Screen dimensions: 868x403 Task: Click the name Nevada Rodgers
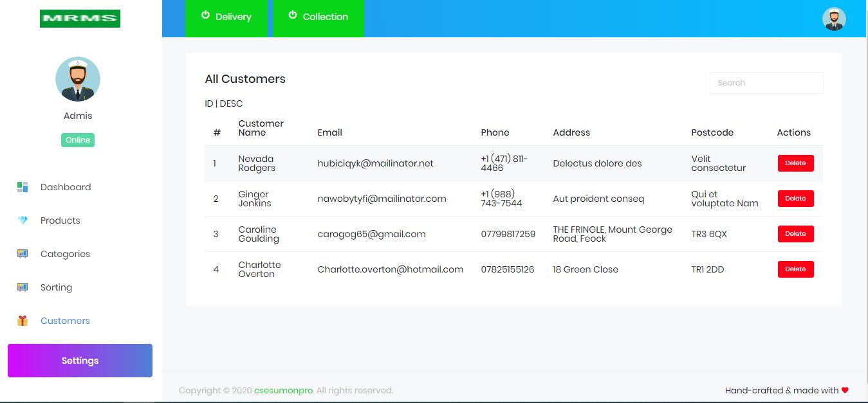[257, 163]
